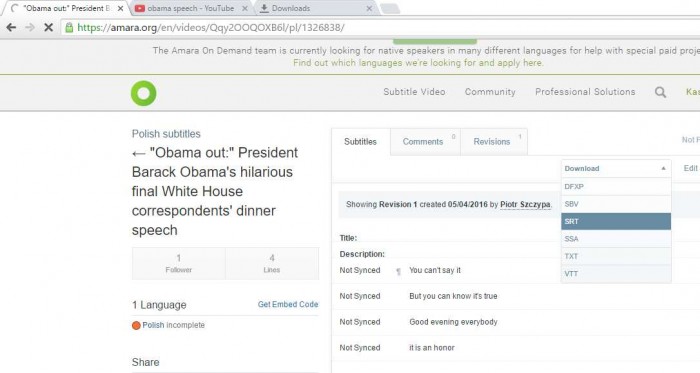Click the Polish subtitles heading link

click(166, 134)
